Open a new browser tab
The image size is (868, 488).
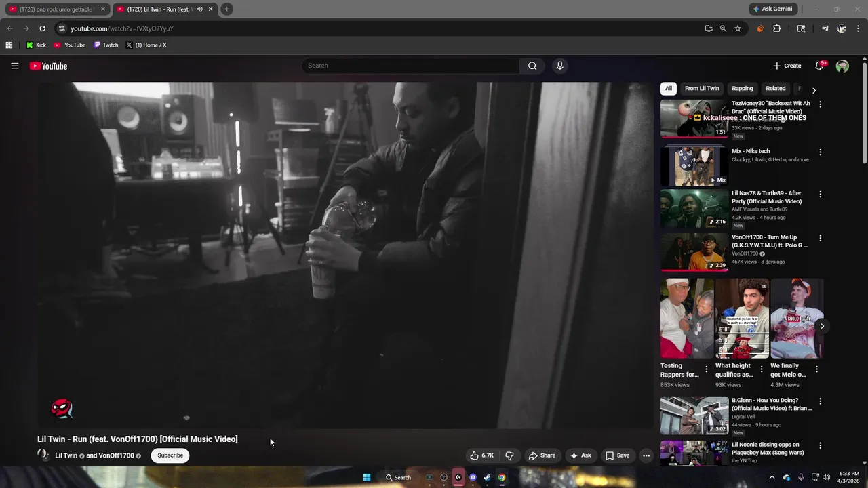(226, 9)
